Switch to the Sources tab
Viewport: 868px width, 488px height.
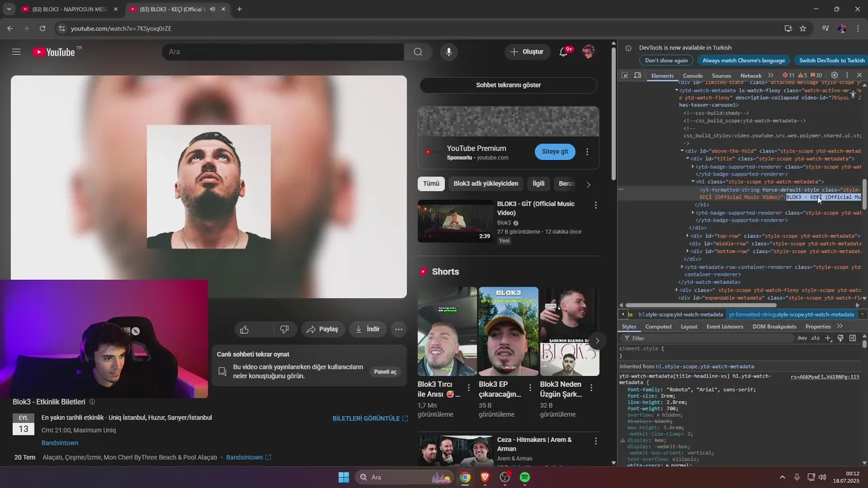[722, 76]
